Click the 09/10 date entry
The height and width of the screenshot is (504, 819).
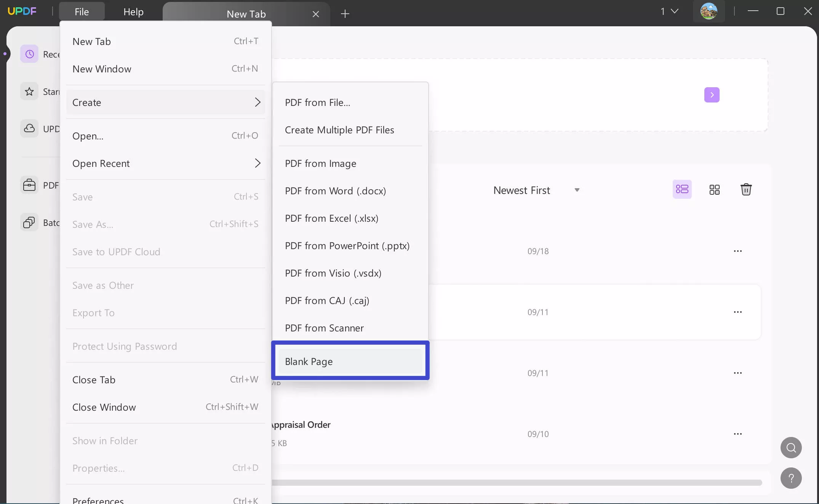pos(538,434)
